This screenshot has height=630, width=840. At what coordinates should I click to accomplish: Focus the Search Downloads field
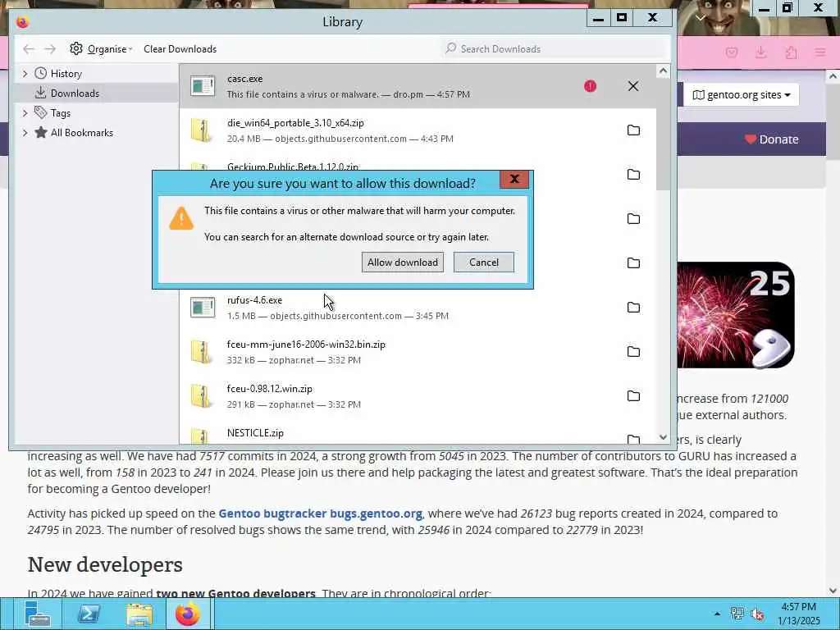pos(554,48)
